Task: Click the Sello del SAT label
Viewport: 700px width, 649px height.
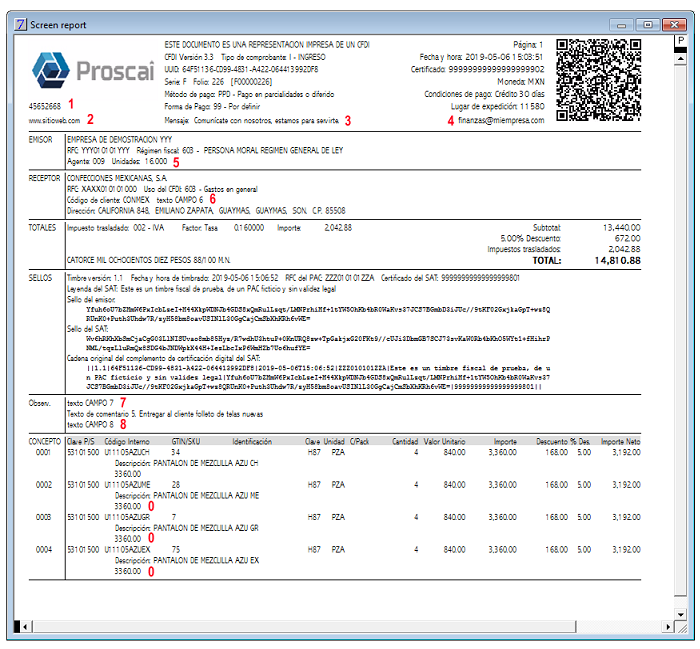Action: pos(88,329)
